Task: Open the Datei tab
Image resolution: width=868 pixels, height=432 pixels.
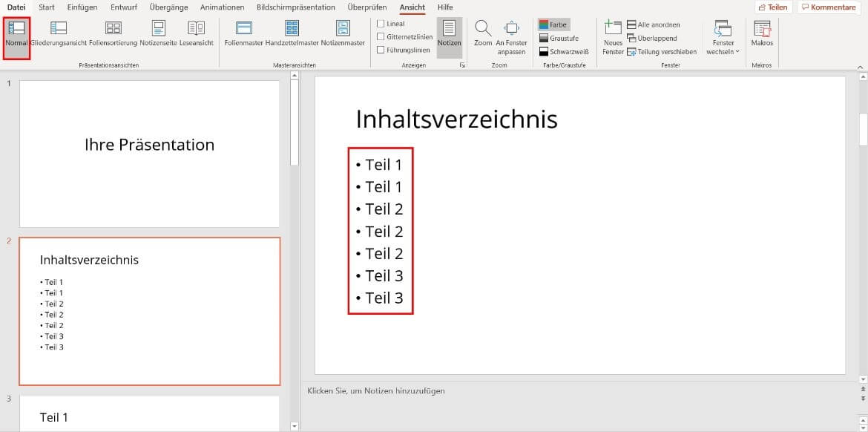Action: pos(16,7)
